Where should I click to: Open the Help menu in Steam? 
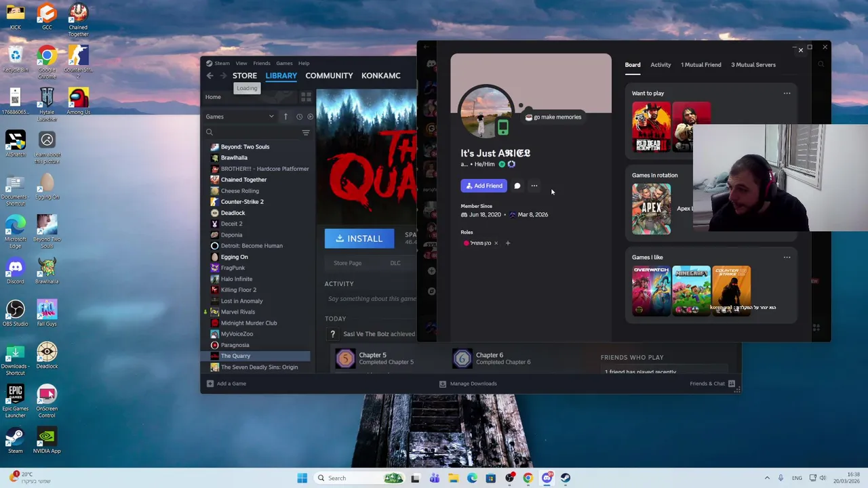304,63
